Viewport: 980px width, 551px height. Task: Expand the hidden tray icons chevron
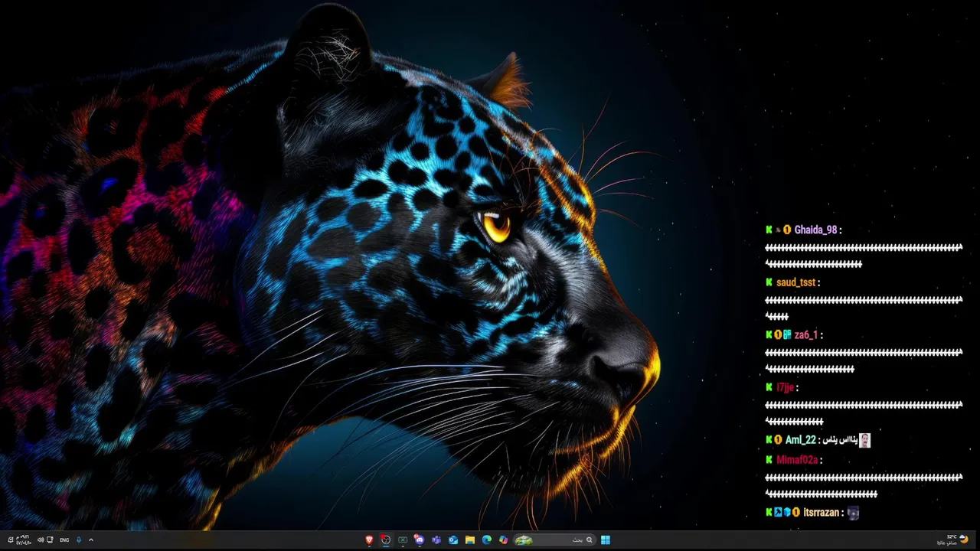tap(91, 540)
